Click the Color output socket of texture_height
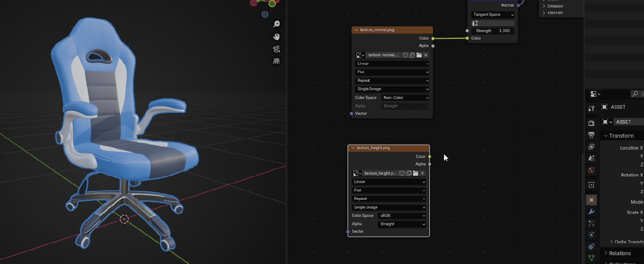This screenshot has width=644, height=264. 429,157
